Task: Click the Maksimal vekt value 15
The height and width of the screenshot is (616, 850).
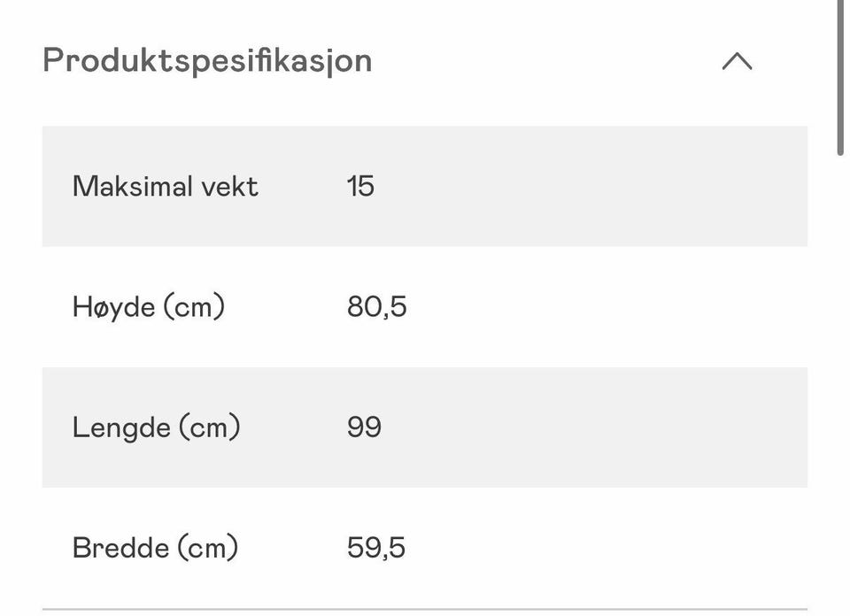Action: pos(360,187)
